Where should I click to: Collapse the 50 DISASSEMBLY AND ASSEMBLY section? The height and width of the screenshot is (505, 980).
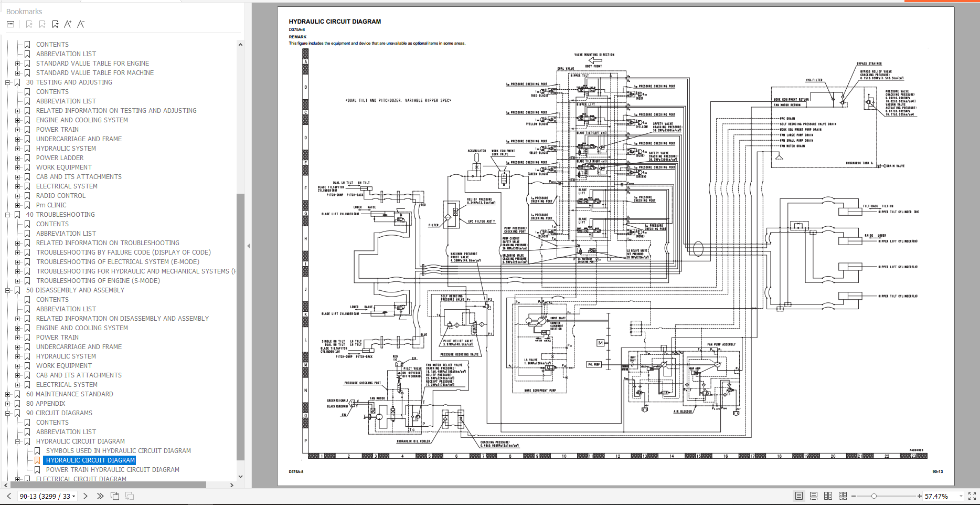pyautogui.click(x=7, y=290)
